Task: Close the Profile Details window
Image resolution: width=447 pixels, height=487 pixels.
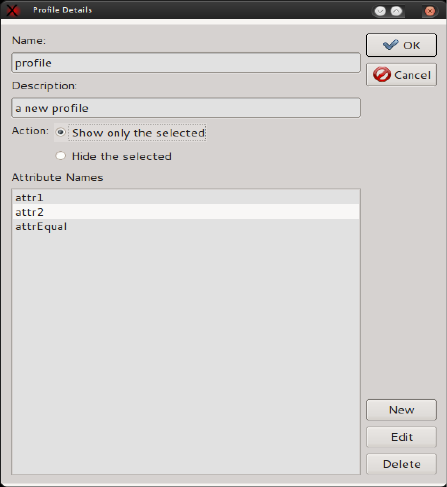Action: pyautogui.click(x=430, y=11)
